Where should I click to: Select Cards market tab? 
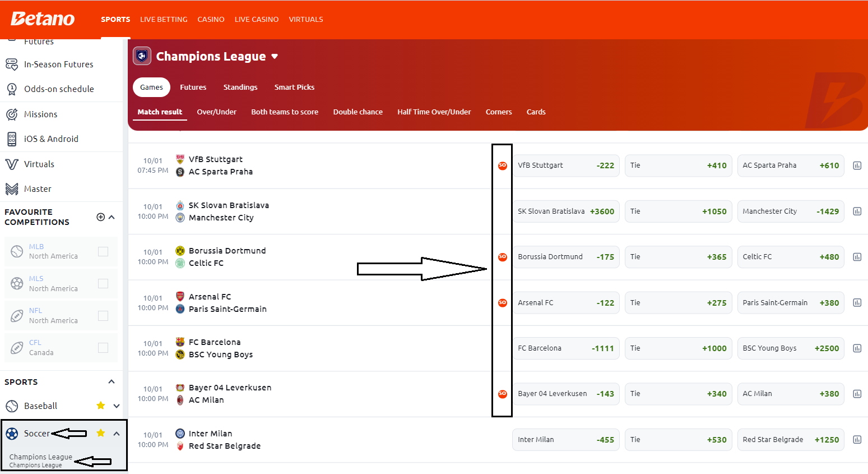536,112
